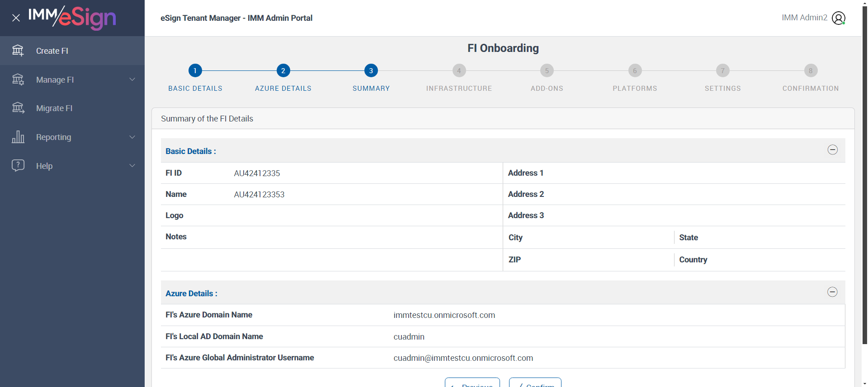Go to step 2 circle Azure Details
The height and width of the screenshot is (387, 868).
point(283,70)
